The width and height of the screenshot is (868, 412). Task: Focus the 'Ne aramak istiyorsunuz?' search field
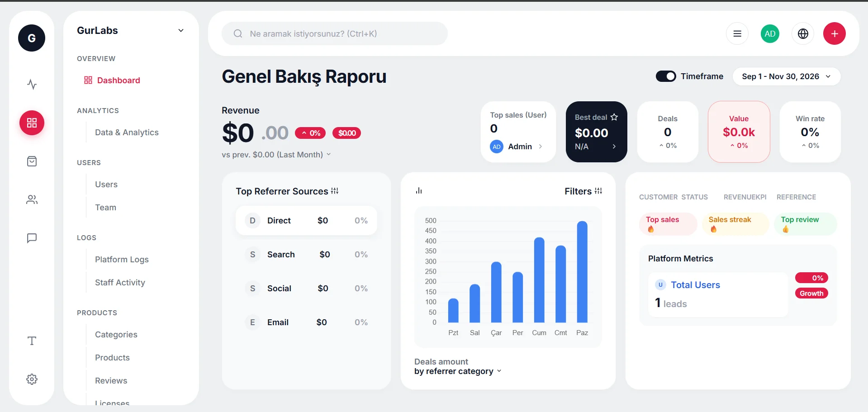click(x=335, y=33)
